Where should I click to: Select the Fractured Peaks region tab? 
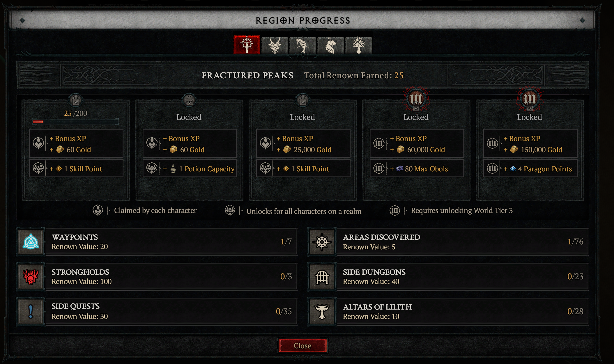coord(247,45)
